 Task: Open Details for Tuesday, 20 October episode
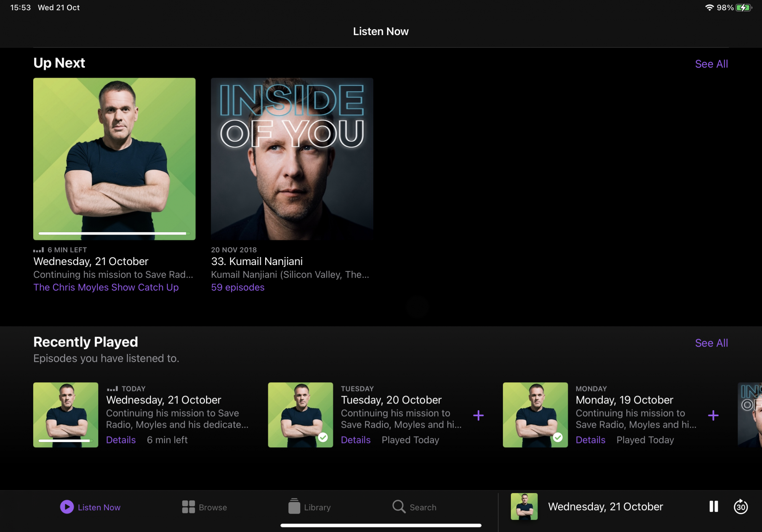[x=355, y=440]
